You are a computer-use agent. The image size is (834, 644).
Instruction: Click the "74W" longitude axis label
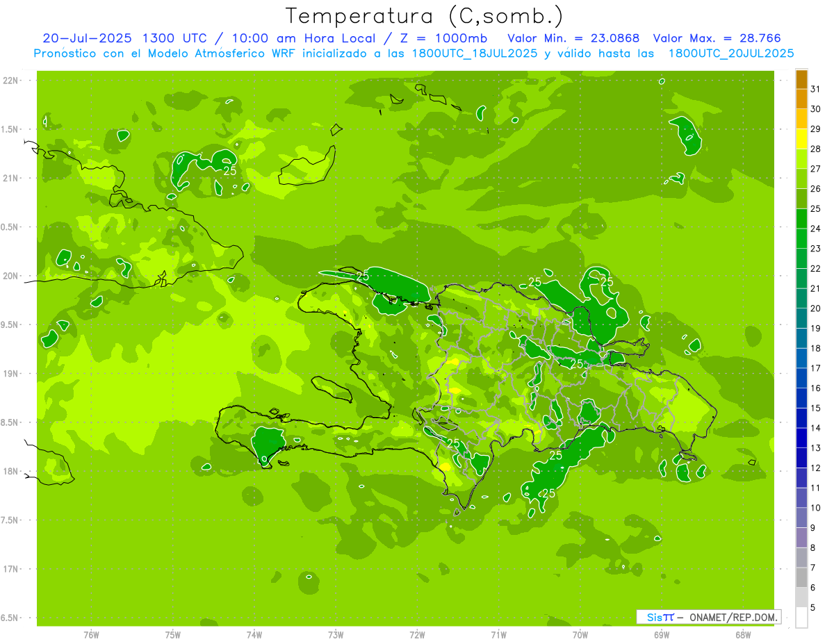pos(254,634)
